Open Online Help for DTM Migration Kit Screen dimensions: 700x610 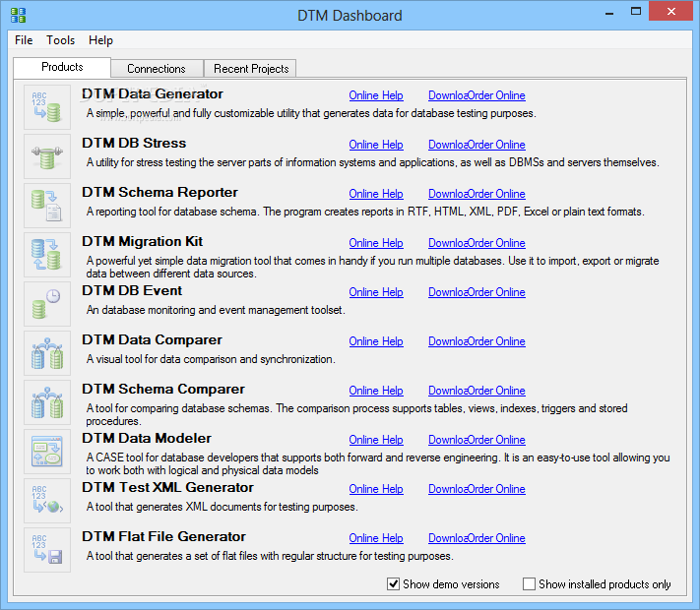(x=376, y=243)
